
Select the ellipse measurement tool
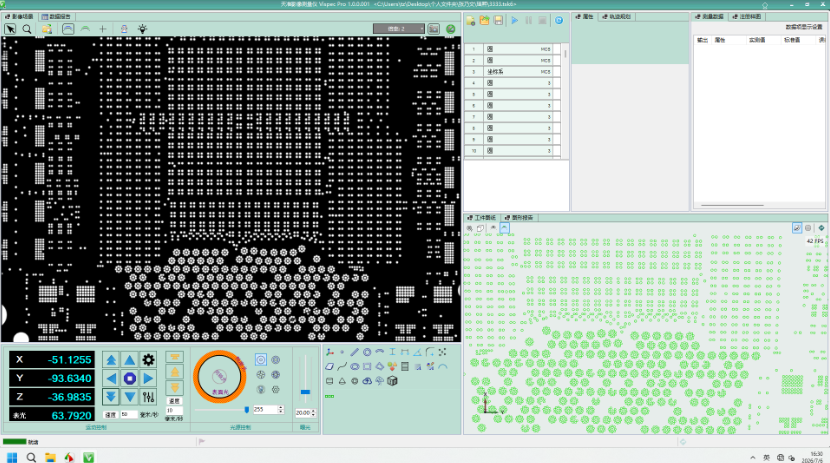(x=355, y=366)
